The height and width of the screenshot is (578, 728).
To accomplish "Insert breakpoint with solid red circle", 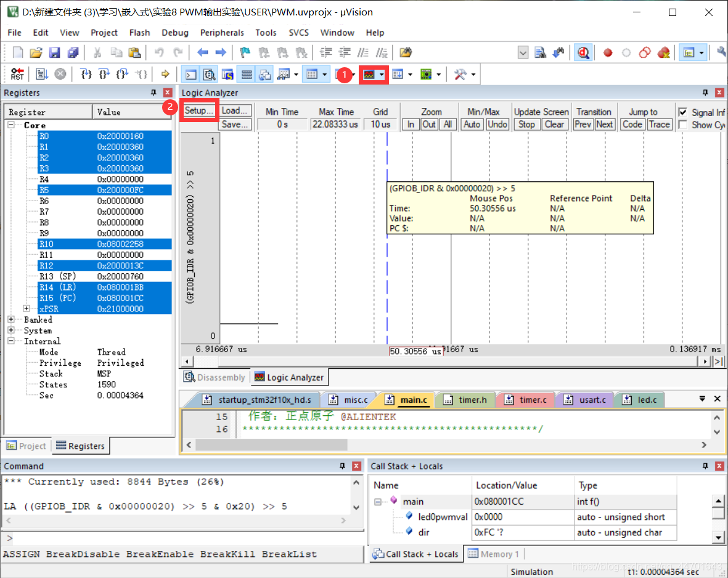I will click(608, 52).
